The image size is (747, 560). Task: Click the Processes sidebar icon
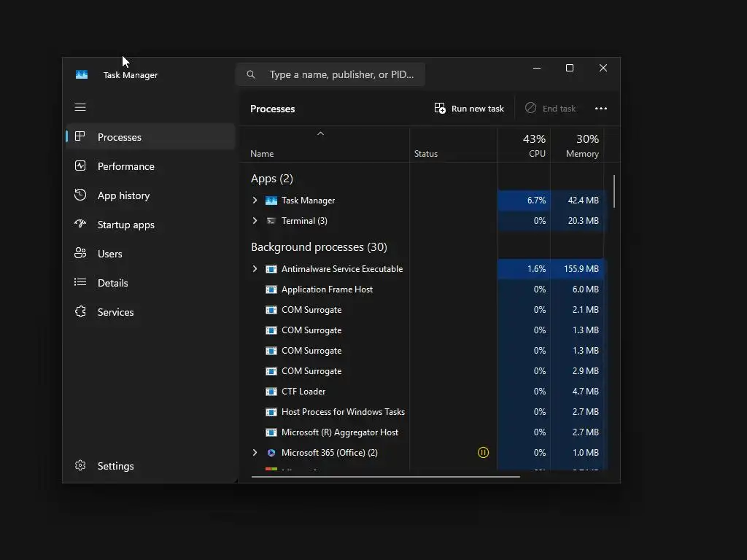(x=80, y=136)
